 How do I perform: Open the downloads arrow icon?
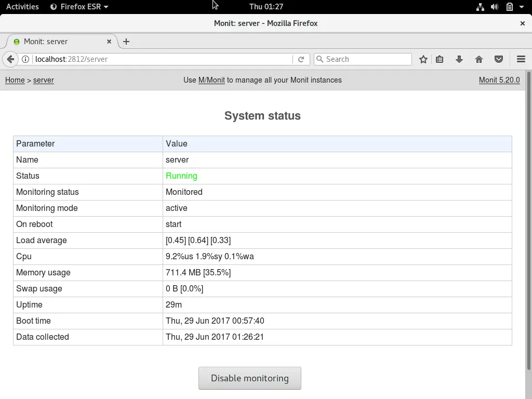[459, 59]
